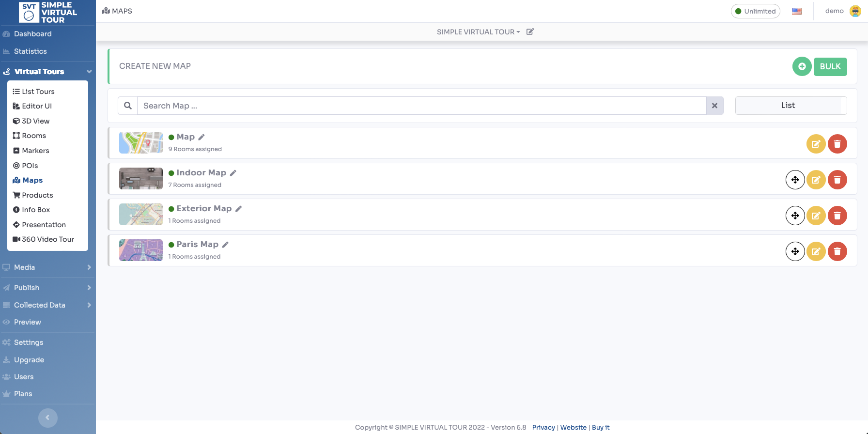Image resolution: width=868 pixels, height=434 pixels.
Task: Switch map view with List button
Action: pos(790,106)
